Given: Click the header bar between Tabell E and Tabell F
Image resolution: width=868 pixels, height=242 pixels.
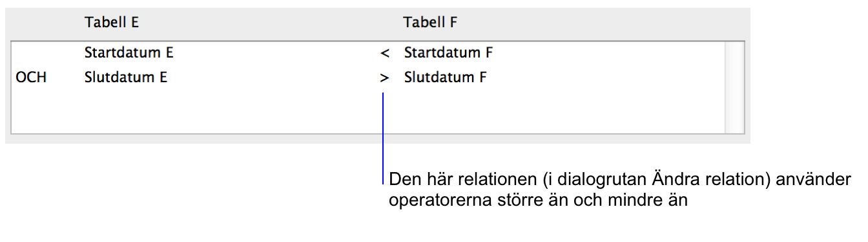Looking at the screenshot, I should tap(271, 23).
